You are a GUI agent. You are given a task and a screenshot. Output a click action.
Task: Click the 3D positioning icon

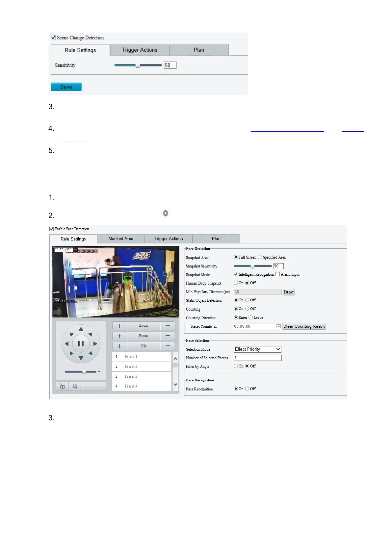point(75,386)
